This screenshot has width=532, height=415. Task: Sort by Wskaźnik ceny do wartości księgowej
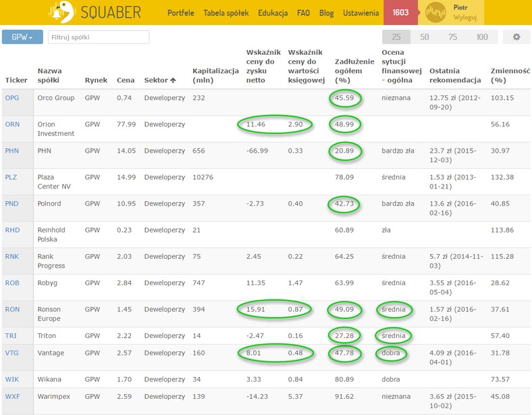(307, 66)
